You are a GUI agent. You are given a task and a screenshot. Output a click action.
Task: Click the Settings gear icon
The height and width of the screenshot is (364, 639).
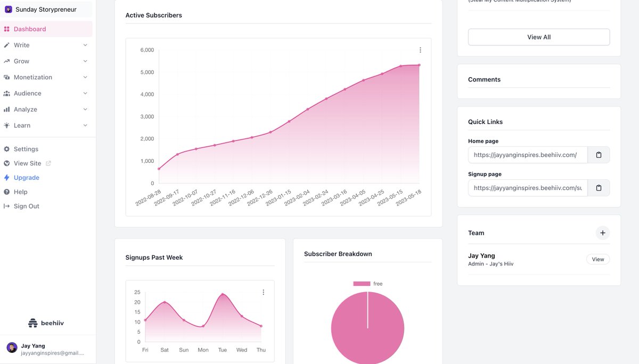tap(7, 149)
